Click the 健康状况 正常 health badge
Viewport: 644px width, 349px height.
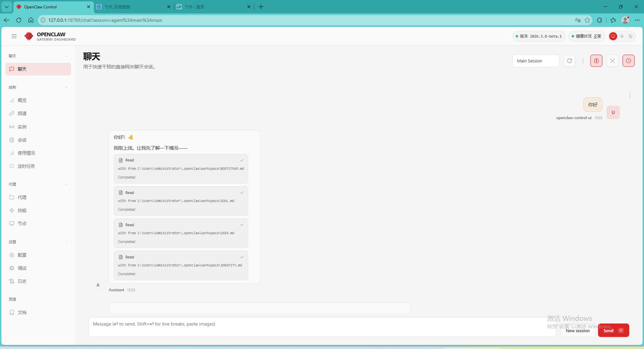[586, 36]
